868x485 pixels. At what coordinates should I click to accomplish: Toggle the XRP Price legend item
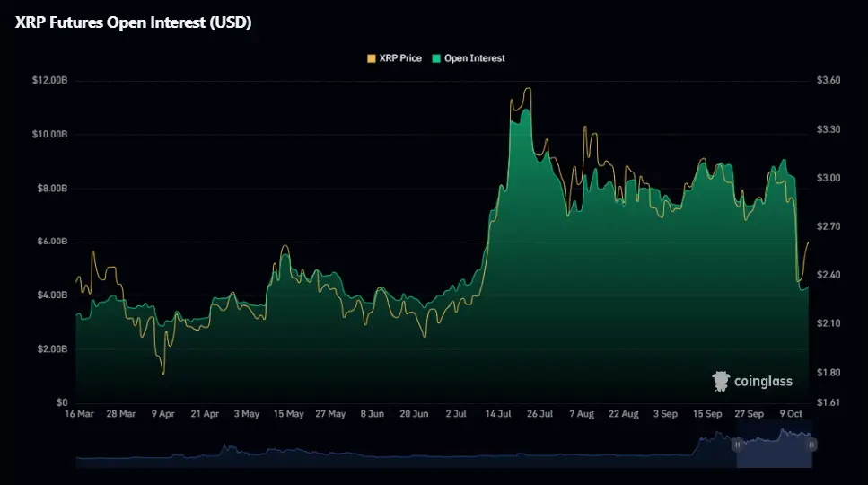pos(394,58)
